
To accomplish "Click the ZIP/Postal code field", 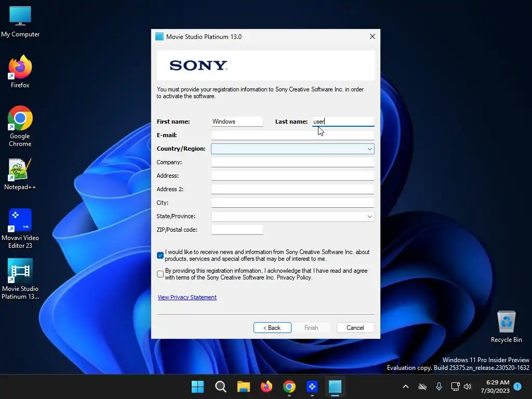I will (237, 230).
